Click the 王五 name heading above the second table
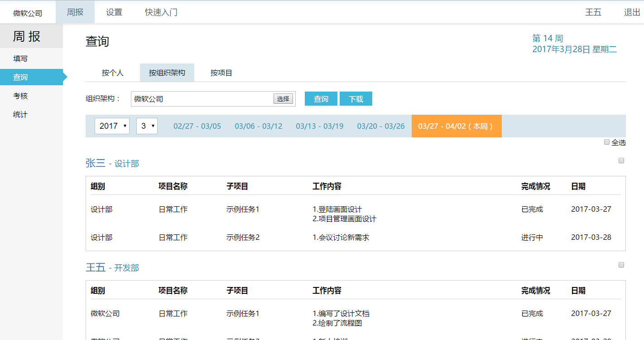Viewport: 644px width, 340px height. (x=96, y=267)
